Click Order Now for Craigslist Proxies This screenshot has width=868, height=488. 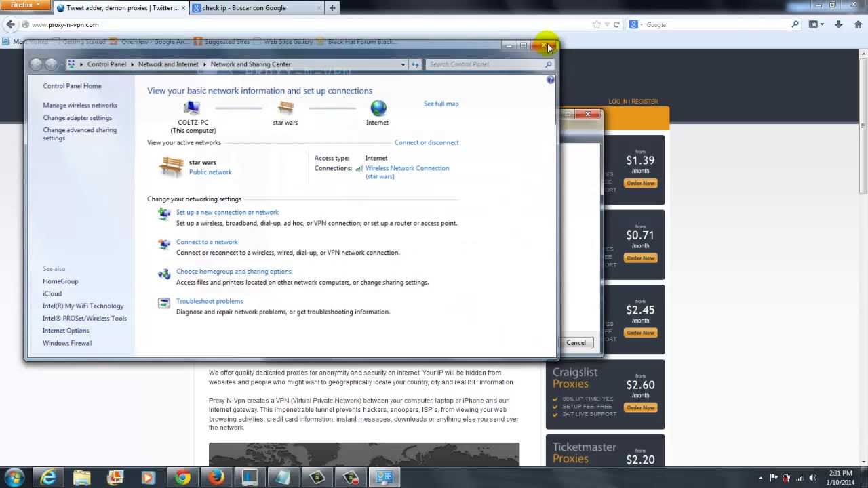click(x=640, y=408)
